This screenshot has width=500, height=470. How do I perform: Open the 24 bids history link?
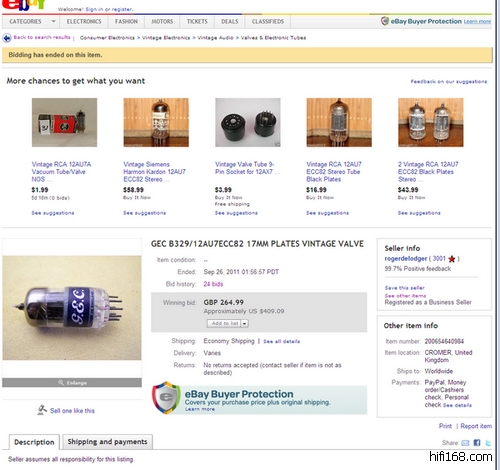(x=213, y=284)
